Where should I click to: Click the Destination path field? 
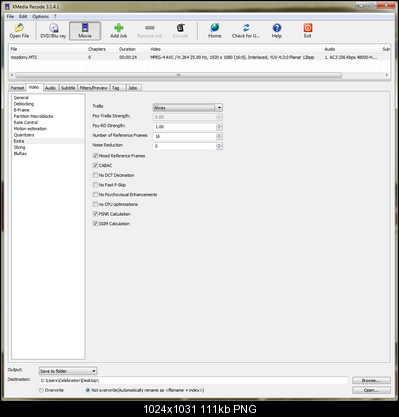193,381
